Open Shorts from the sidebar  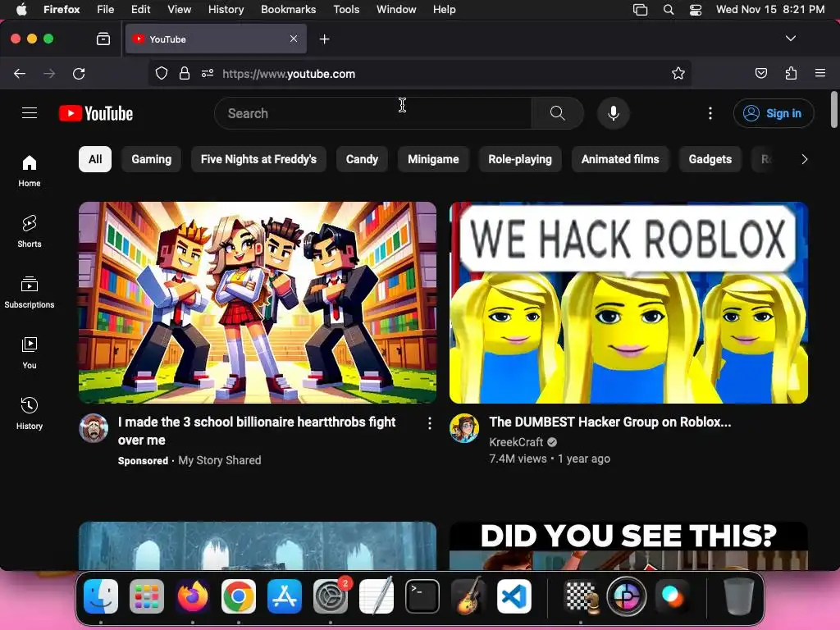click(x=30, y=231)
